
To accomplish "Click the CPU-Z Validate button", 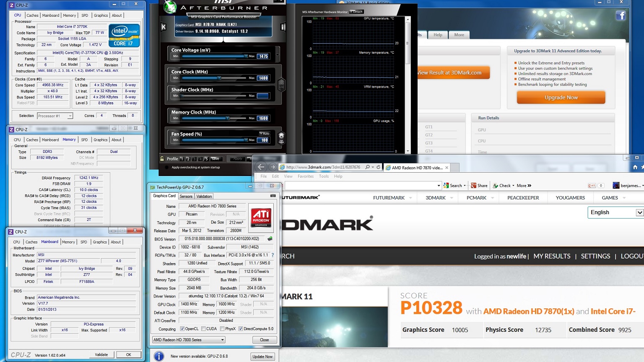I will (101, 355).
